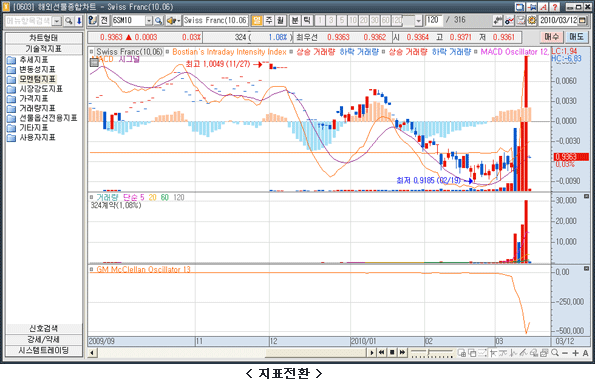Viewport: 595px width, 384px height.
Task: Click the A auto-scale icon at bottom
Action: 585,353
